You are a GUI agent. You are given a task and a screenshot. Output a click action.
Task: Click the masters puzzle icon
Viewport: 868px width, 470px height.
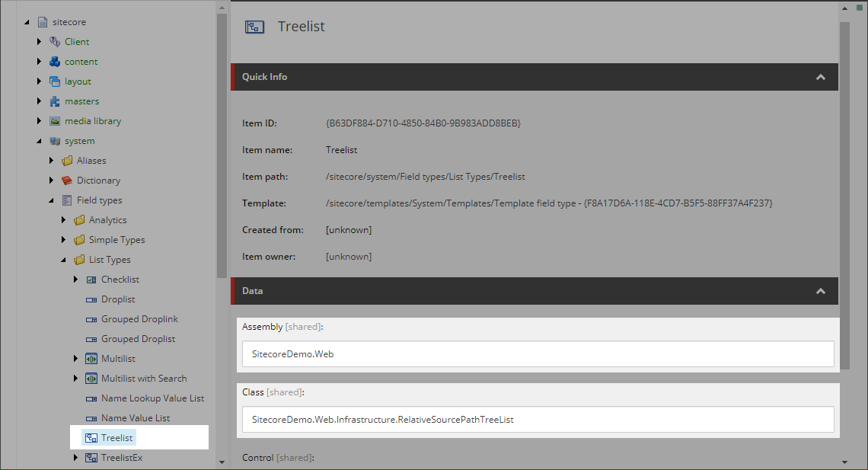[x=55, y=101]
